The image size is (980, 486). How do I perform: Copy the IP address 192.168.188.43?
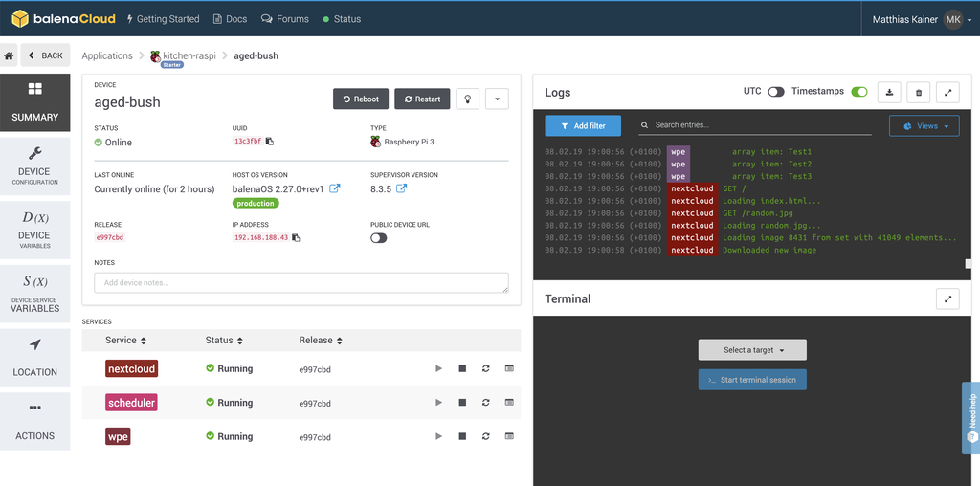297,237
